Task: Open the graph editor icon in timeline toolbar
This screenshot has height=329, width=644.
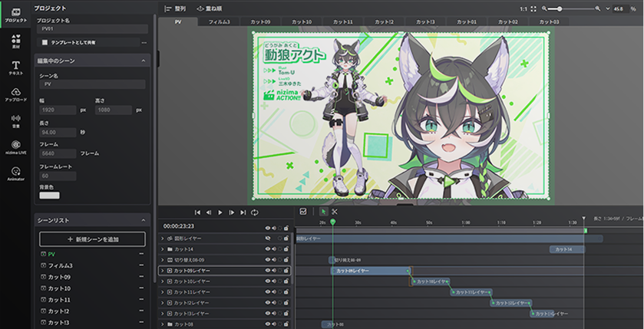Action: (303, 212)
